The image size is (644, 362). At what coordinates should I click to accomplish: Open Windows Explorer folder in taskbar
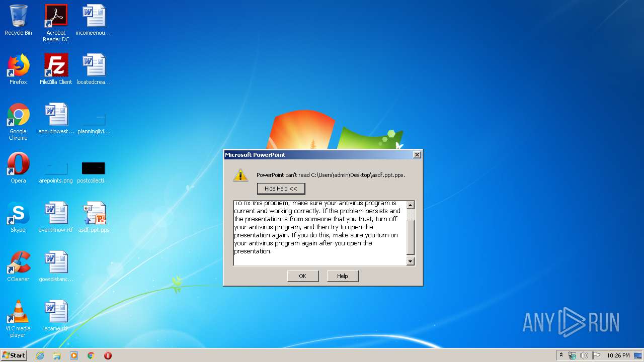(x=57, y=355)
